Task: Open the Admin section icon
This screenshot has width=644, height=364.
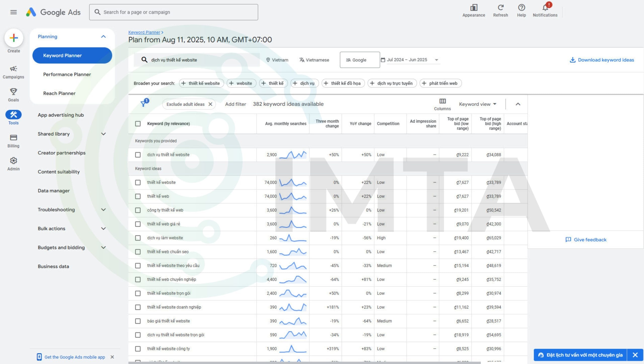Action: coord(14,161)
